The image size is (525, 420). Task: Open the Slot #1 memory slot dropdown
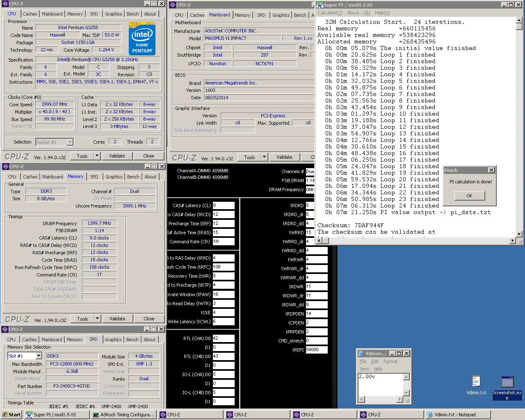tap(39, 356)
